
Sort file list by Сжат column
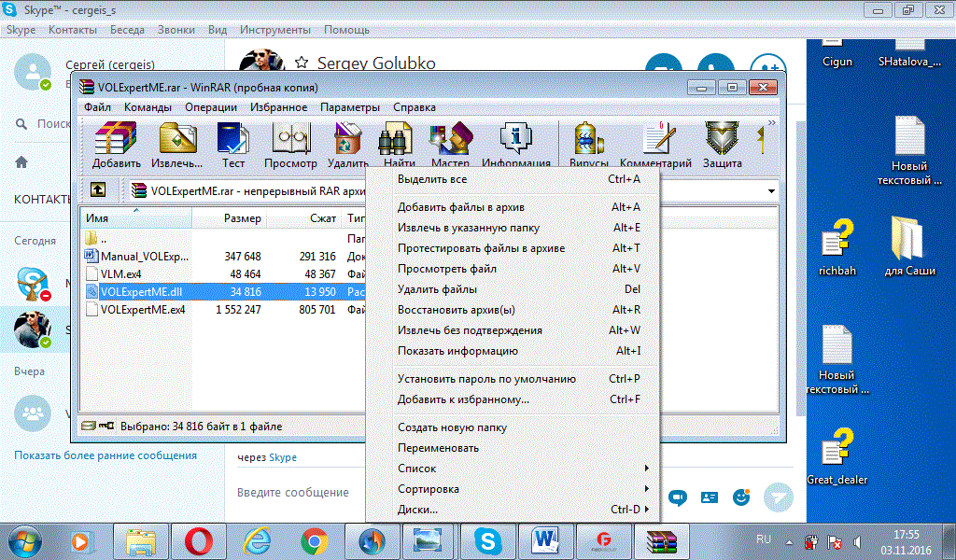[x=303, y=218]
